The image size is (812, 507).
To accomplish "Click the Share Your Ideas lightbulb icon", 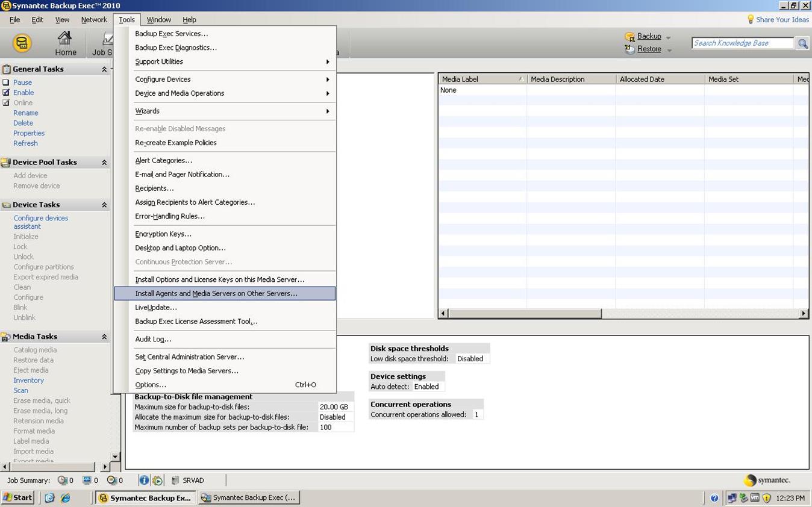I will [750, 20].
